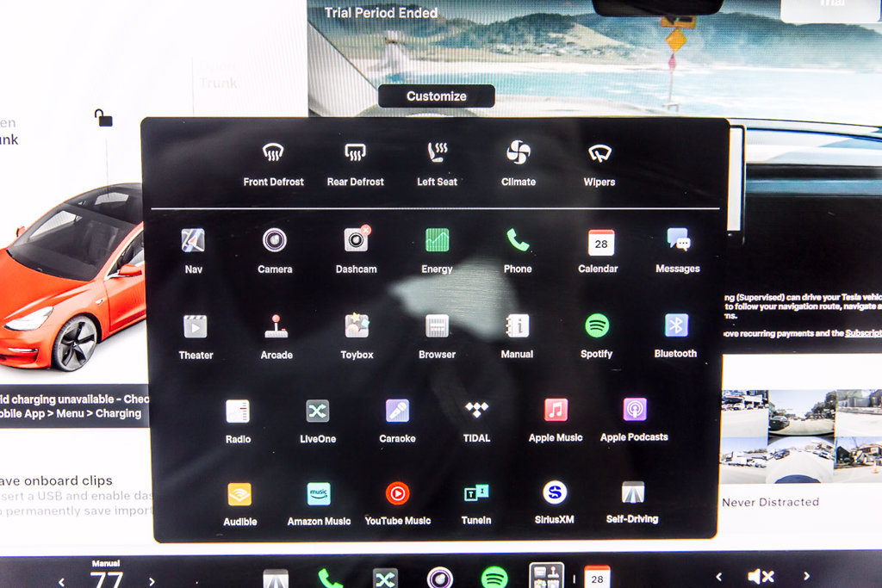Toggle the Wipers control

click(x=599, y=152)
